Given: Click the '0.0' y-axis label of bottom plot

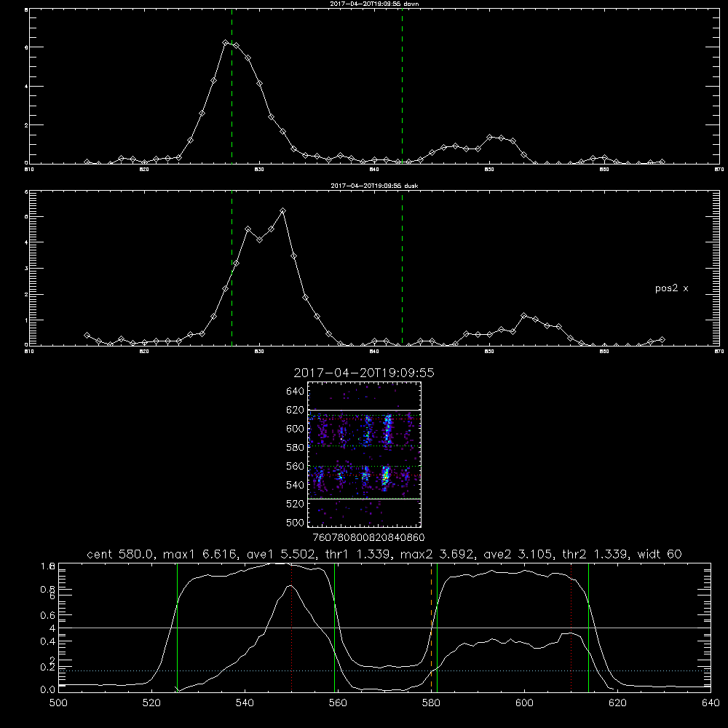Looking at the screenshot, I should coord(47,690).
